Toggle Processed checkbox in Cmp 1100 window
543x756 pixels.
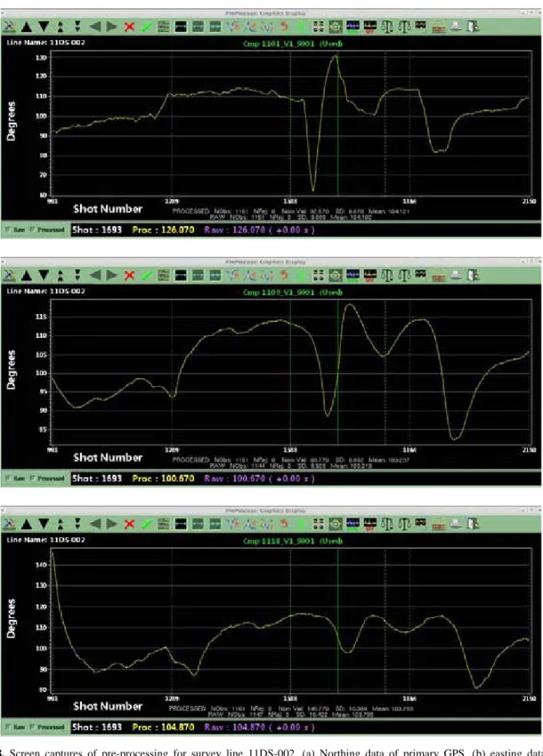[32, 479]
